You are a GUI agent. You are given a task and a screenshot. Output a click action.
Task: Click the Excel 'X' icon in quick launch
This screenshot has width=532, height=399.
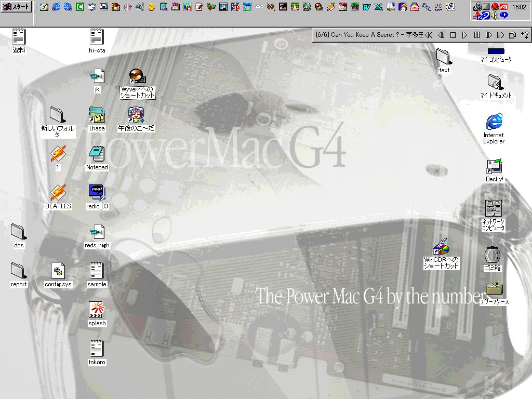[378, 7]
